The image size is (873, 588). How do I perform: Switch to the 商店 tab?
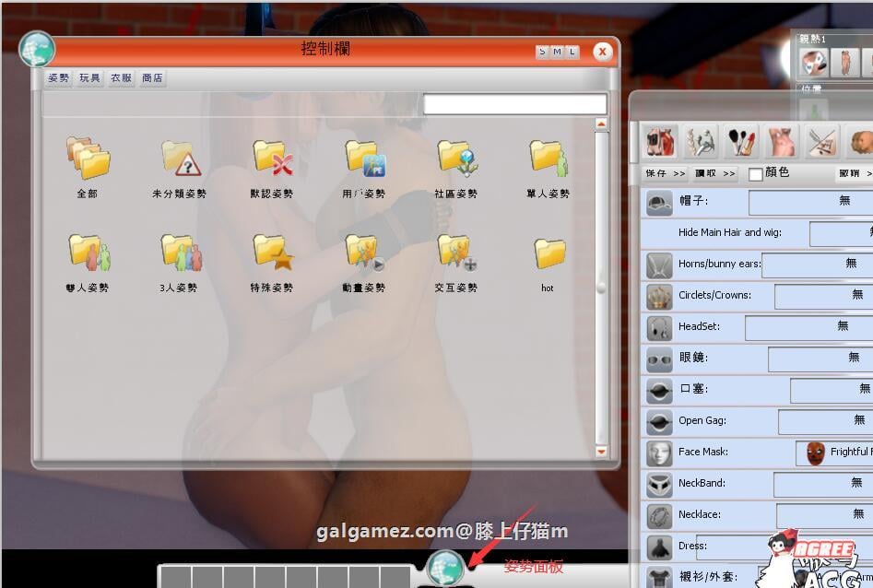click(x=152, y=78)
